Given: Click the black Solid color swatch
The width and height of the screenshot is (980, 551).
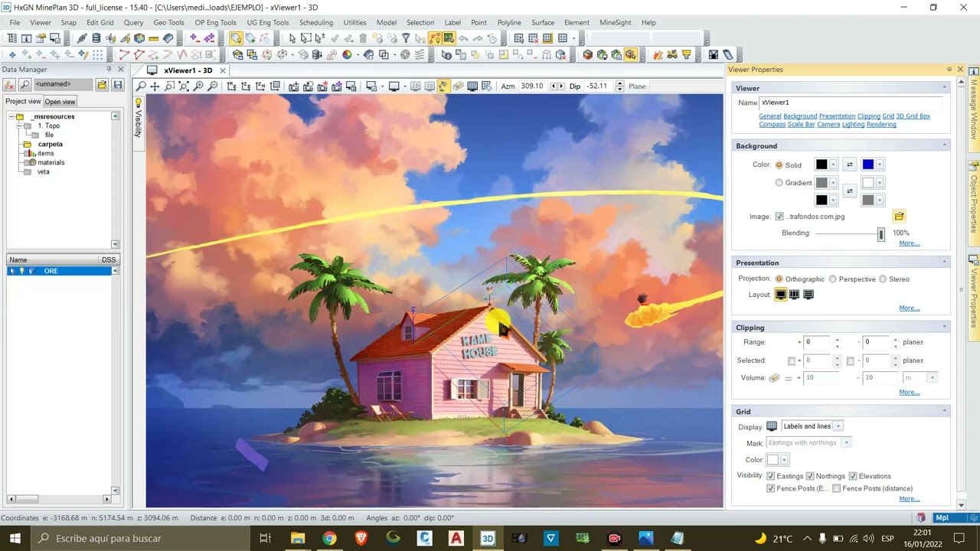Looking at the screenshot, I should 822,165.
